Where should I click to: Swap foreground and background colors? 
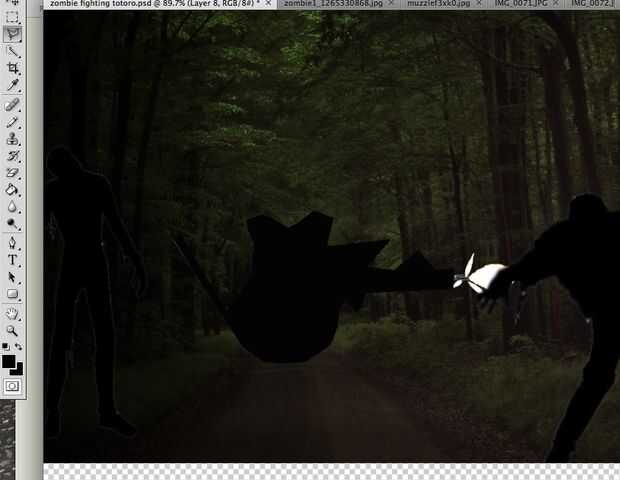click(19, 347)
